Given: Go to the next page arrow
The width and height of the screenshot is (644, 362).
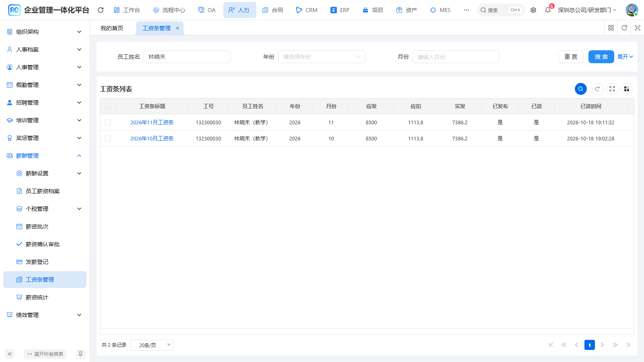Looking at the screenshot, I should [603, 345].
